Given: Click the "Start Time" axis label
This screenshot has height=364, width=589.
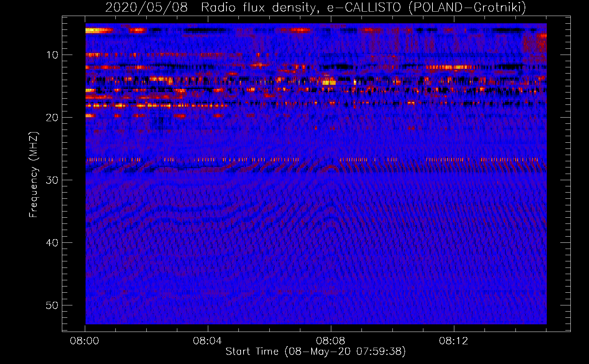Looking at the screenshot, I should (x=316, y=352).
